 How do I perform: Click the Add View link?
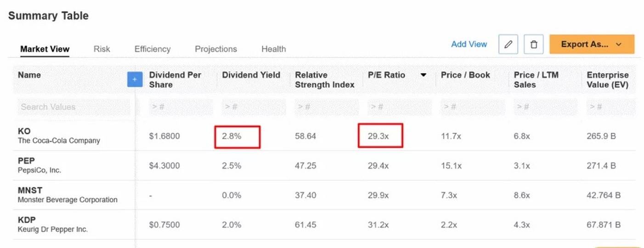469,44
